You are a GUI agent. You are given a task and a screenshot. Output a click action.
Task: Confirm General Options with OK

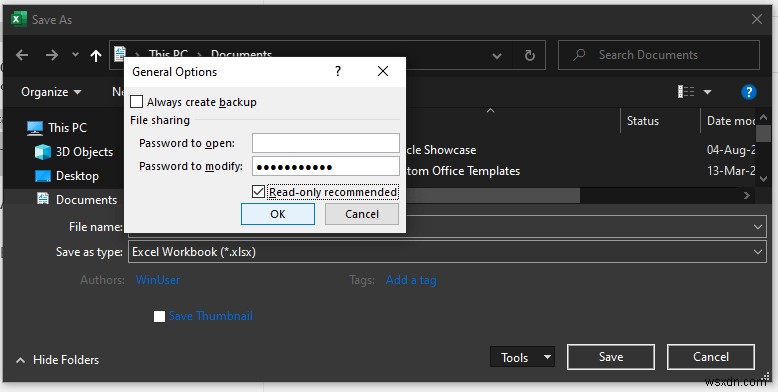(278, 214)
